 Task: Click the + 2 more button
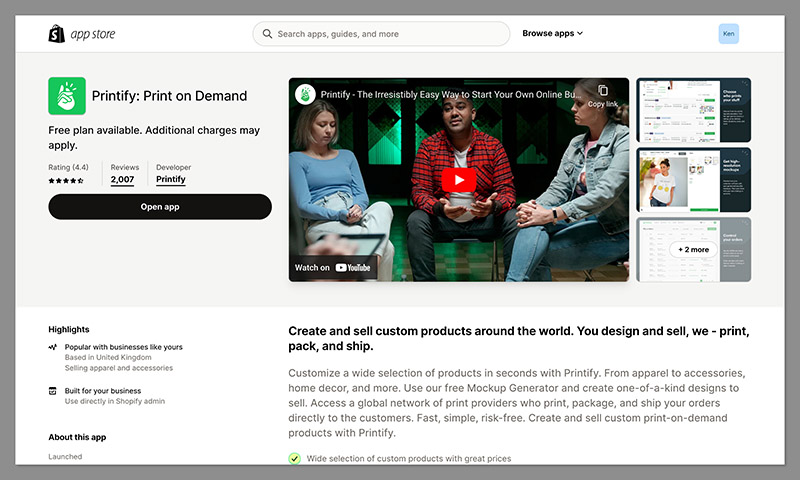[x=693, y=249]
